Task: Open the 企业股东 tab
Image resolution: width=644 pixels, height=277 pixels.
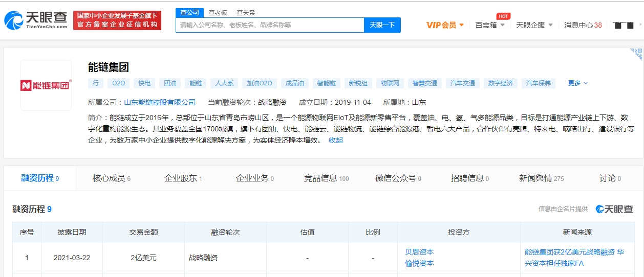Action: point(183,178)
